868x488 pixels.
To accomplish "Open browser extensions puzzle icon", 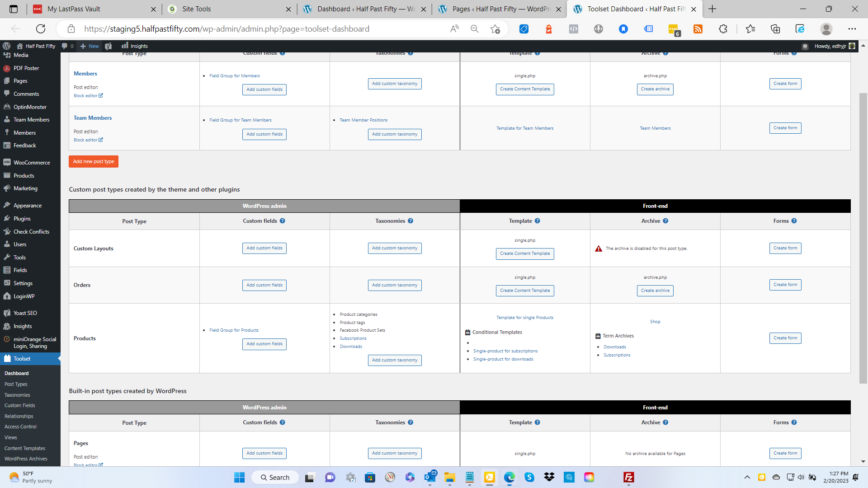I will (x=723, y=29).
